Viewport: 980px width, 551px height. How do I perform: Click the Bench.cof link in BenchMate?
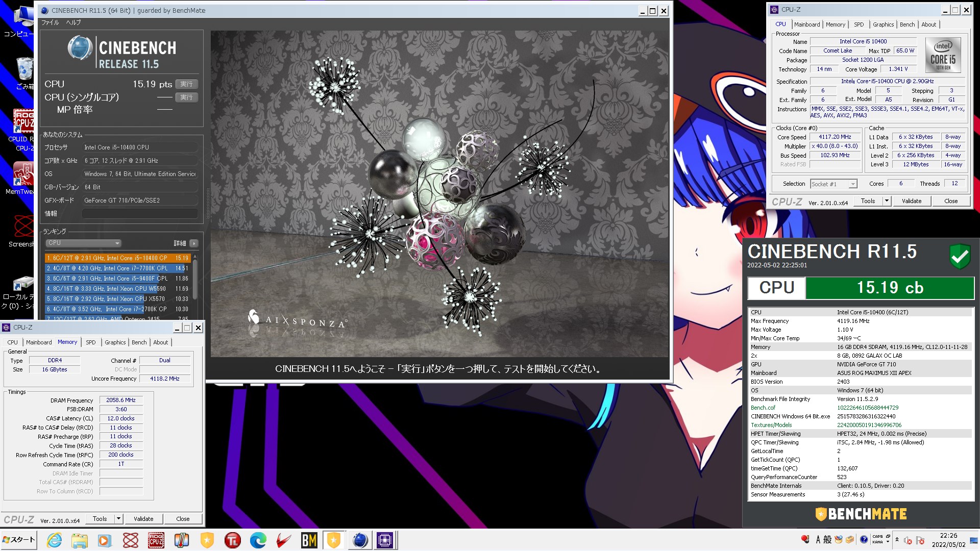[x=763, y=408]
